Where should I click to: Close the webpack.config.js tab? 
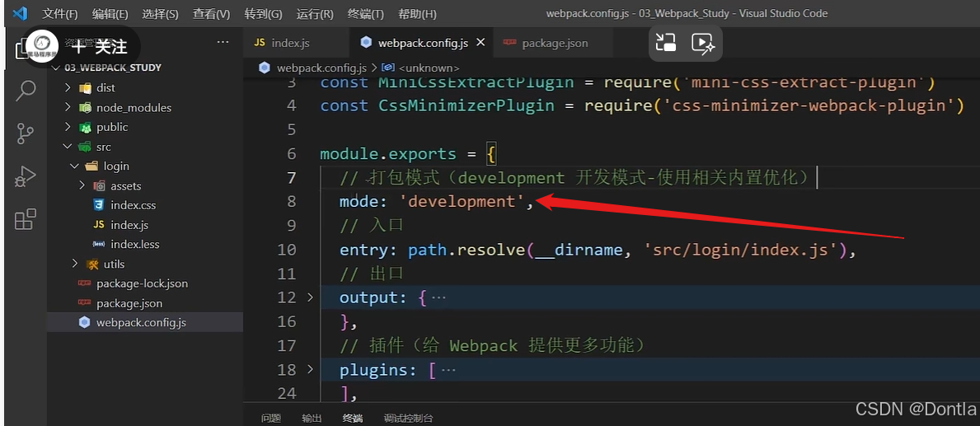click(x=481, y=43)
